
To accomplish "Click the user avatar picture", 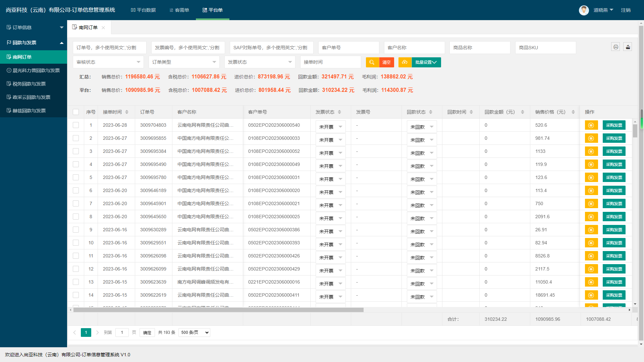I will 584,10.
